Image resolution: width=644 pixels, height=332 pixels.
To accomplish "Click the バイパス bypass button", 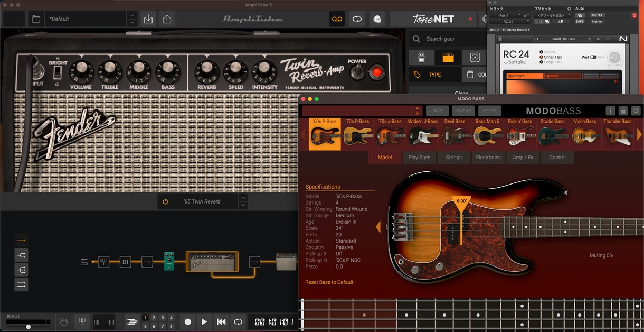I will (x=597, y=15).
